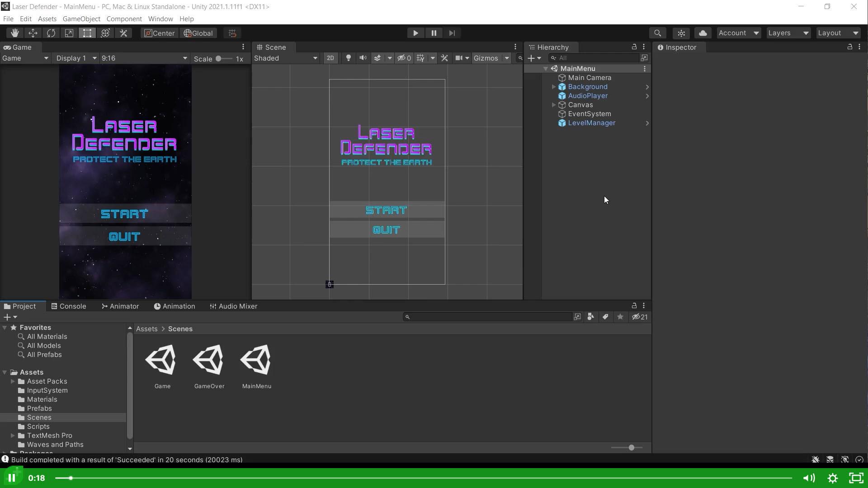
Task: Open the editor search with the magnifier icon
Action: 658,33
